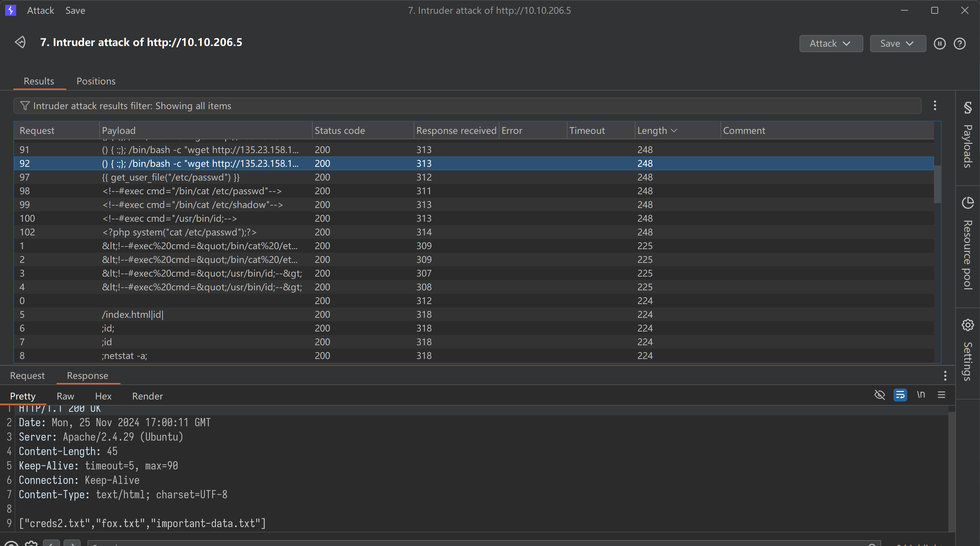Click the response body listing creds2.txt
Image resolution: width=980 pixels, height=546 pixels.
click(x=142, y=524)
